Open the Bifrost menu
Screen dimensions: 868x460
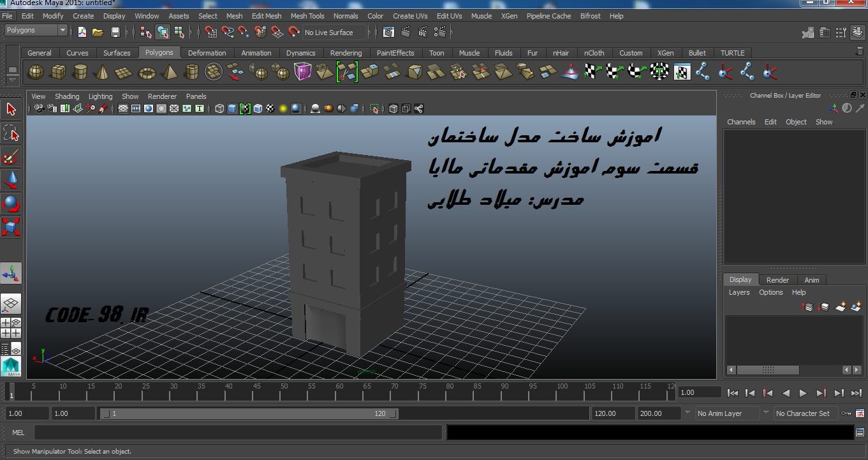click(x=591, y=16)
